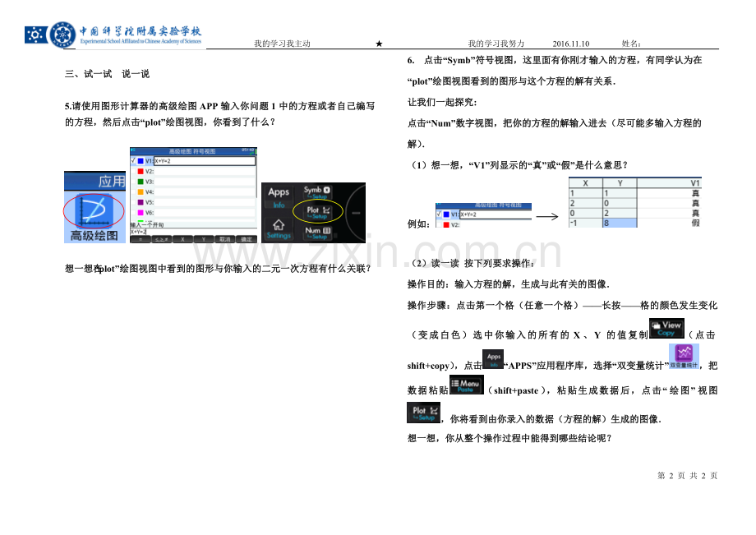Click the empty V3 equation field

click(x=204, y=182)
